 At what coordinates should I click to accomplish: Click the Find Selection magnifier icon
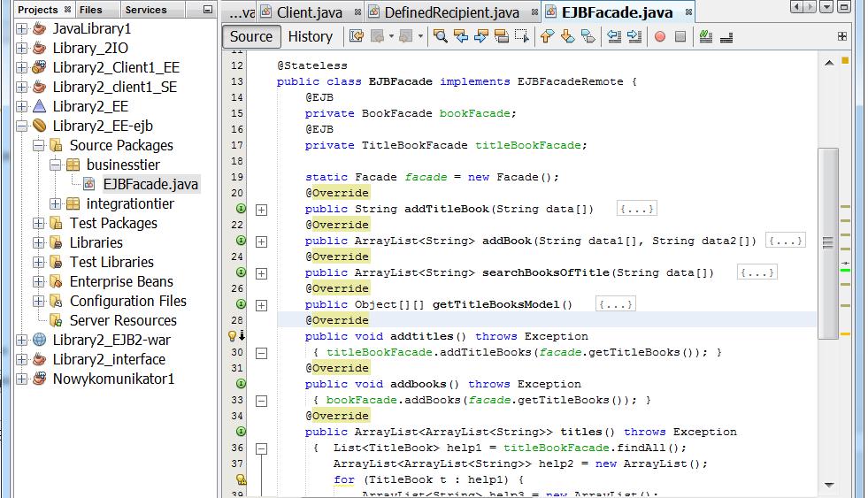(x=441, y=36)
